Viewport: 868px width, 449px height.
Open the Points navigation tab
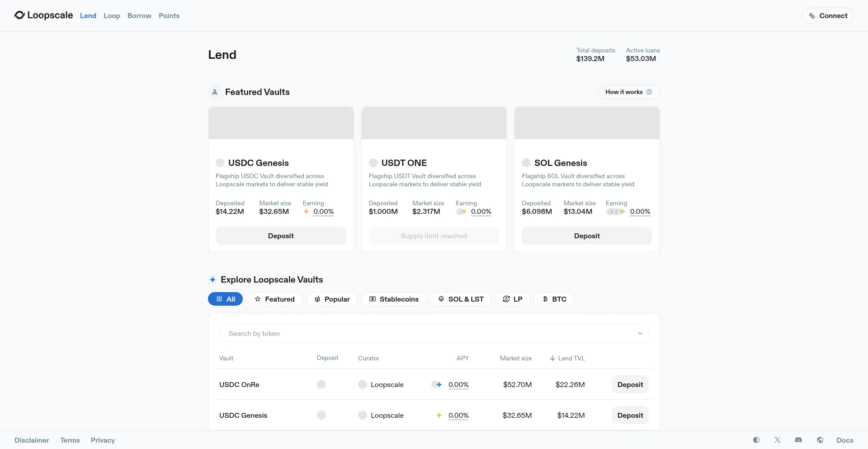click(x=169, y=15)
